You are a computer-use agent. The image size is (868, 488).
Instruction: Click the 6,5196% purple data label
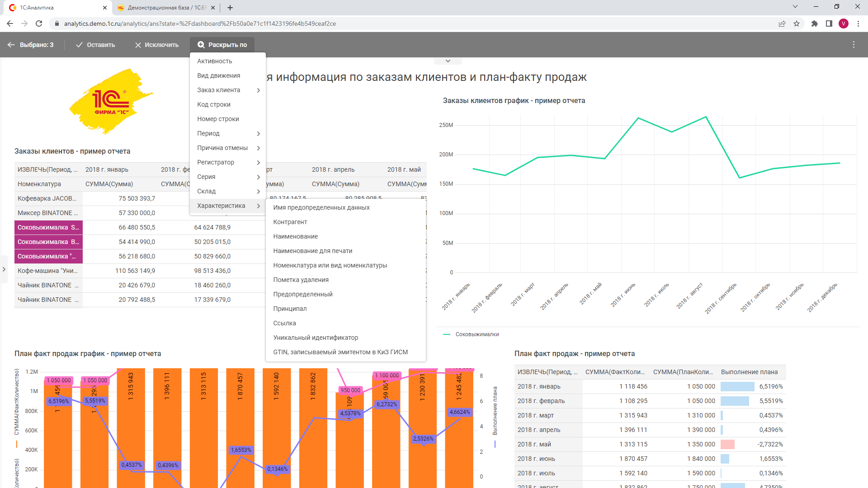[x=59, y=401]
